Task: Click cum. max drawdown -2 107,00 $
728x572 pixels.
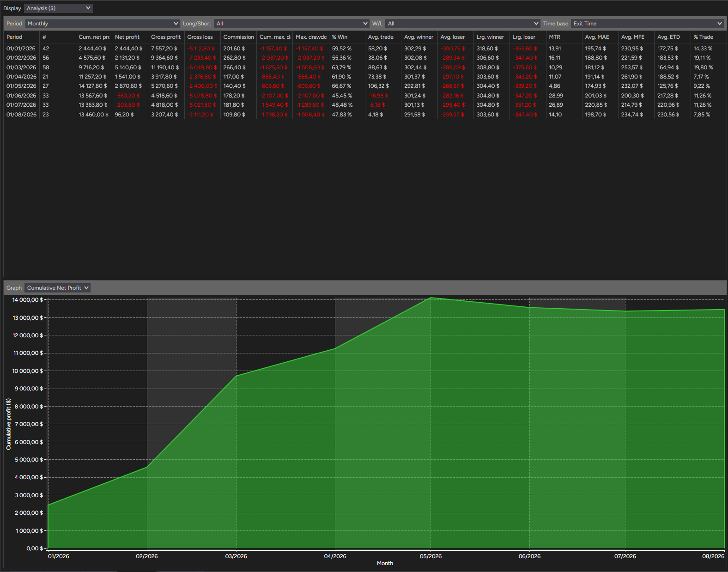Action: click(x=274, y=96)
